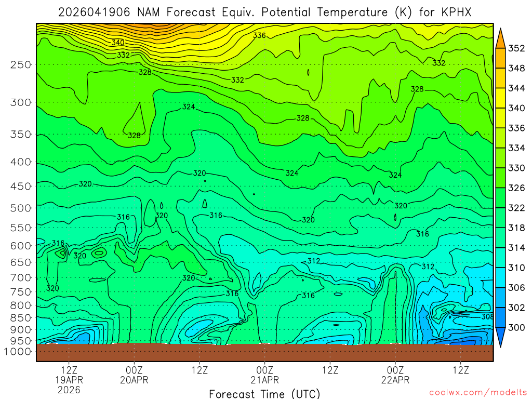Click the chart title mentioning NAM Forecast for KPHX

coord(264,12)
